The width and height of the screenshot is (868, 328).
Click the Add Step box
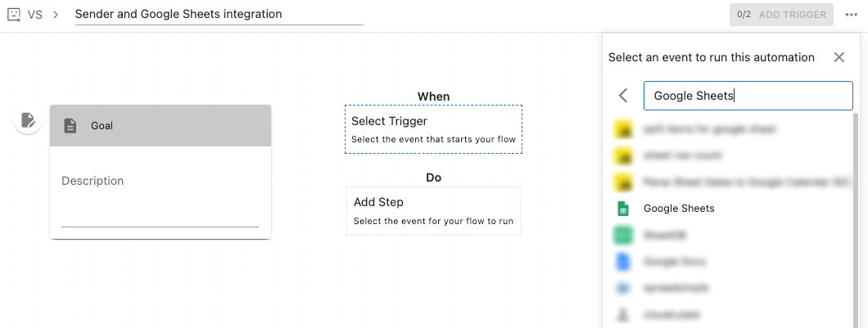(433, 211)
